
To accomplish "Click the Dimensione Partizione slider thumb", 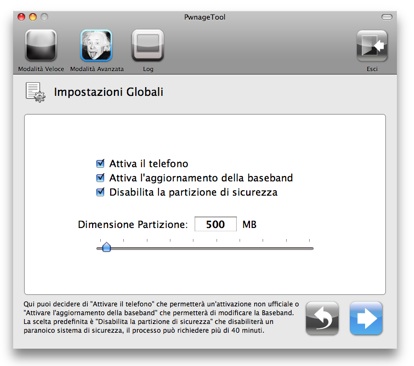I will pyautogui.click(x=106, y=247).
